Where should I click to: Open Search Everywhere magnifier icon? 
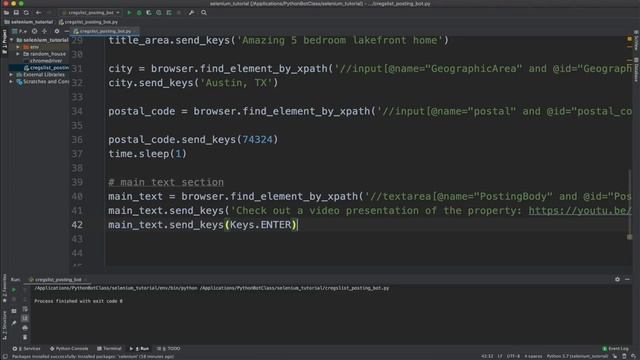pyautogui.click(x=204, y=13)
